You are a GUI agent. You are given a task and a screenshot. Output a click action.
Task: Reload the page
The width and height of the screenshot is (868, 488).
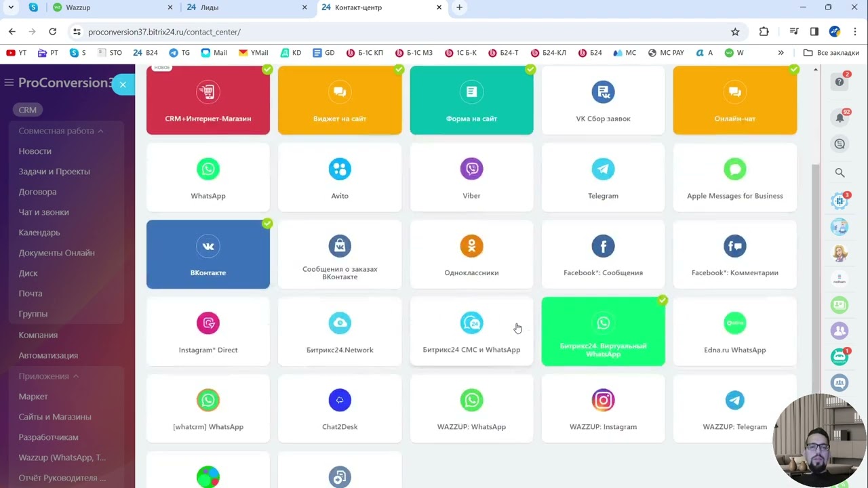pos(52,32)
